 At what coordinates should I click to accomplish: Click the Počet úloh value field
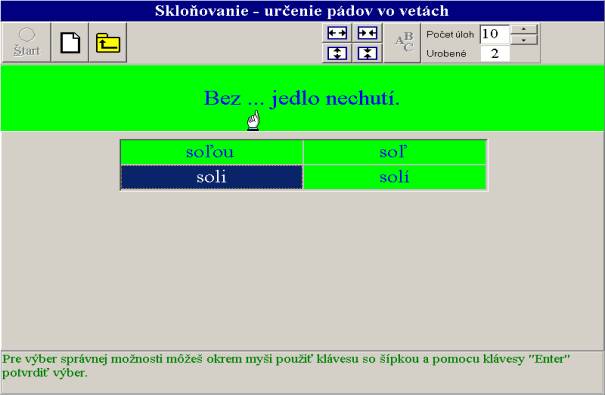(495, 34)
